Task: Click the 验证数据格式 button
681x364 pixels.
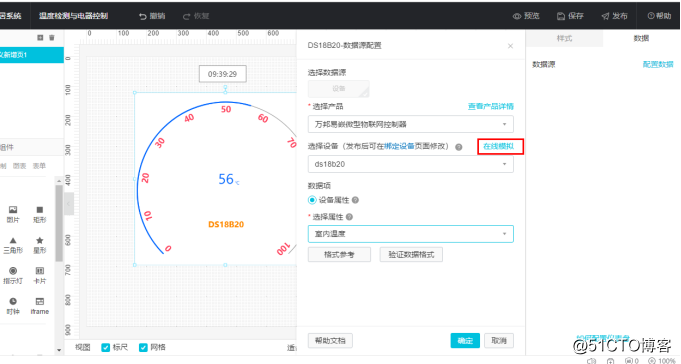Action: [x=411, y=255]
